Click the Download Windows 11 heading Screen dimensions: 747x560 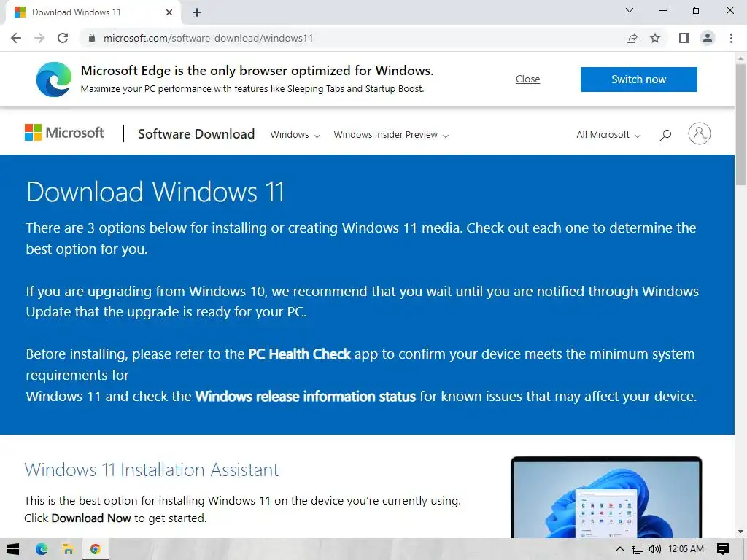155,192
